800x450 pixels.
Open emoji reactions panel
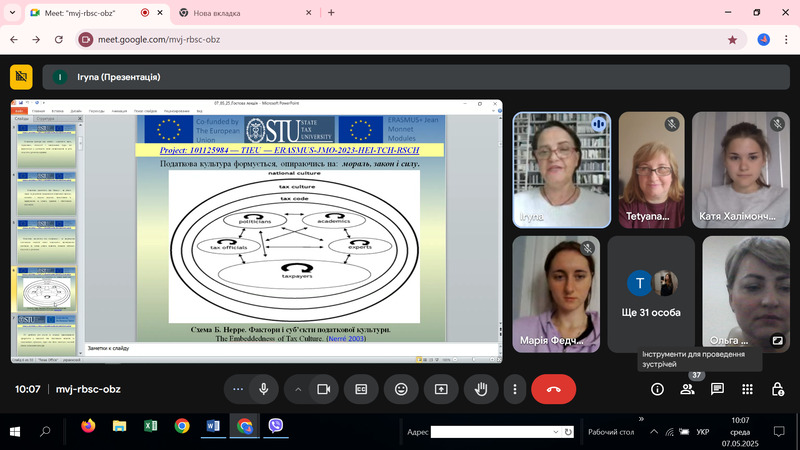[x=402, y=389]
